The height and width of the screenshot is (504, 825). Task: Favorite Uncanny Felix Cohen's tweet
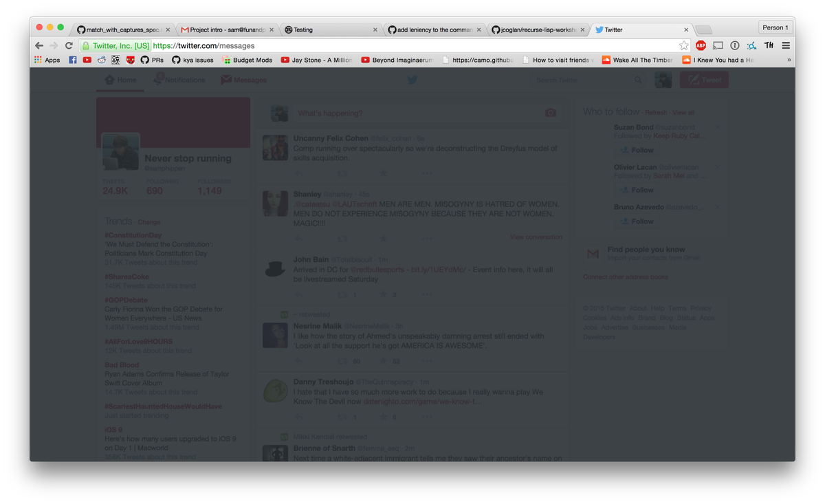383,173
